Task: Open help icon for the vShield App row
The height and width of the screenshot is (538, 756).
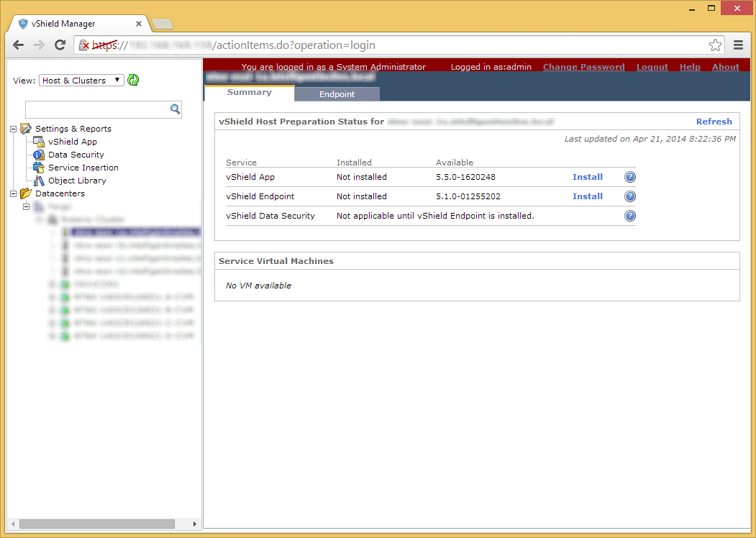Action: coord(629,177)
